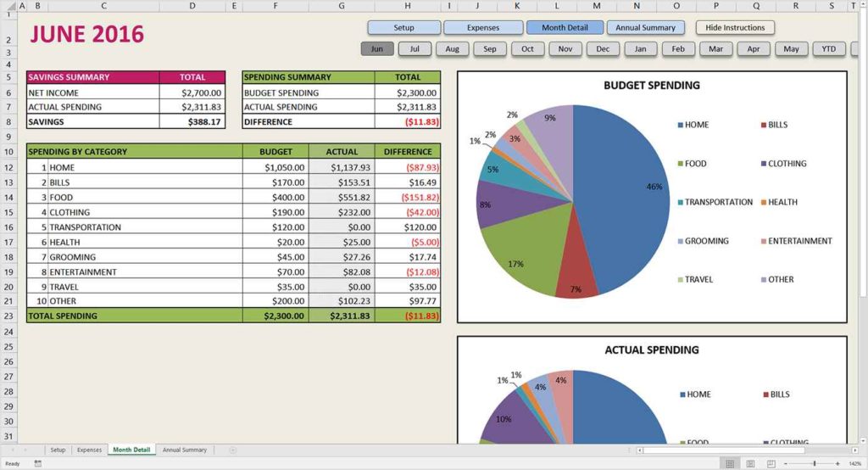Click the Annual Summary navigation button
Viewport: 868px width, 470px height.
pyautogui.click(x=645, y=28)
